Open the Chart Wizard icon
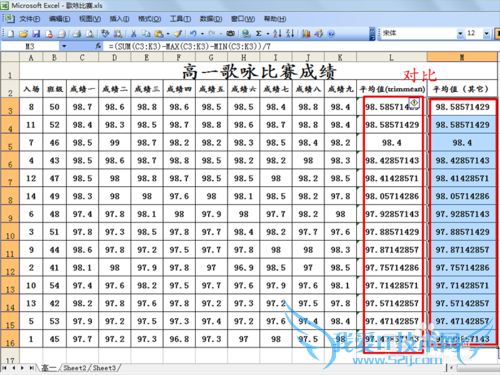The image size is (500, 375). pos(306,34)
